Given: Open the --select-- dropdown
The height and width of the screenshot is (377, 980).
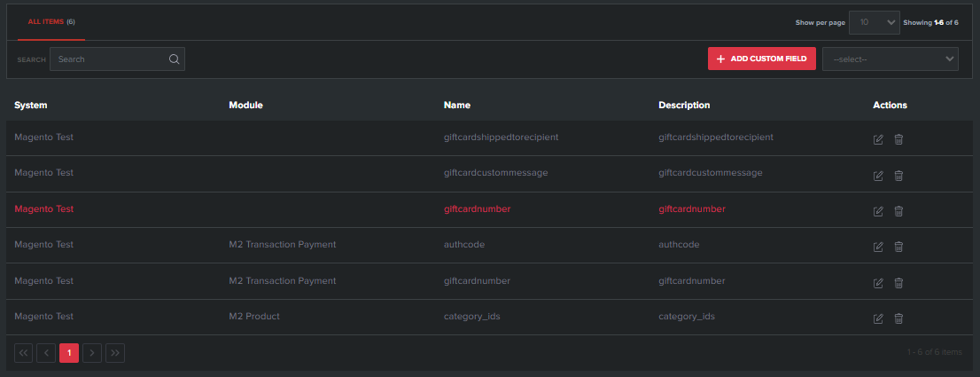Looking at the screenshot, I should tap(891, 59).
